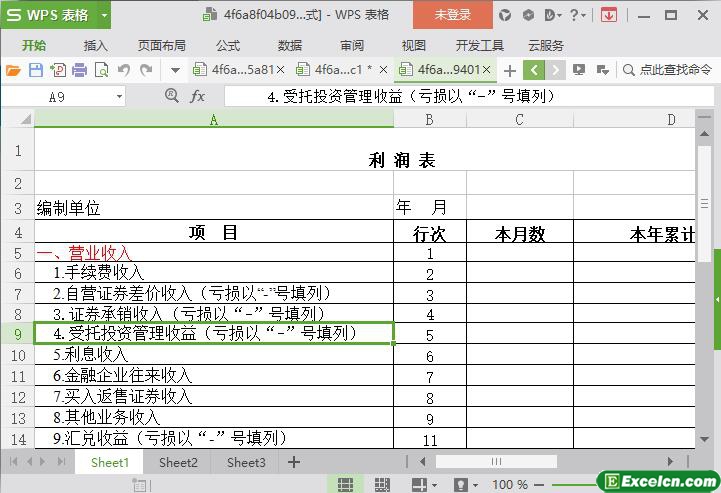Image resolution: width=721 pixels, height=493 pixels.
Task: Click the Undo arrow
Action: click(123, 70)
